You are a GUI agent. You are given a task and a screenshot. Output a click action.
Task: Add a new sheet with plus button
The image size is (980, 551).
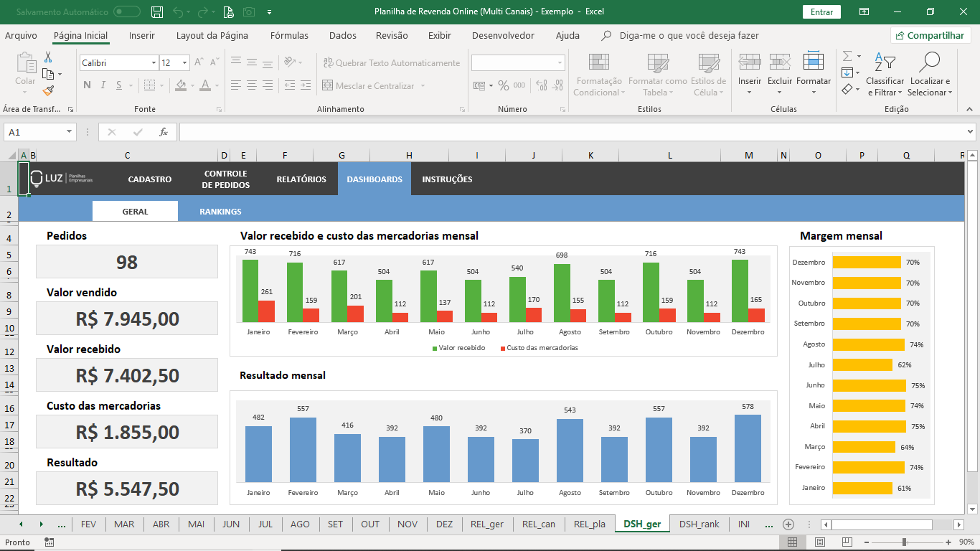788,524
